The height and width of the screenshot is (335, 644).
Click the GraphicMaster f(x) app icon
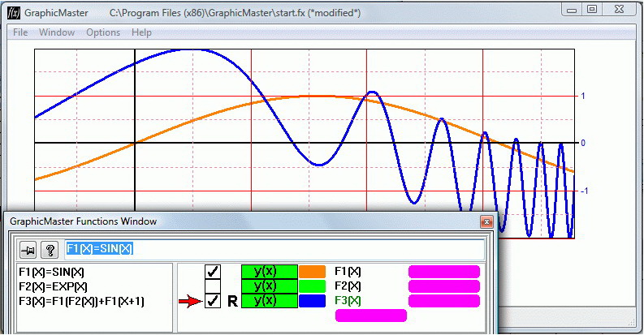pyautogui.click(x=14, y=13)
